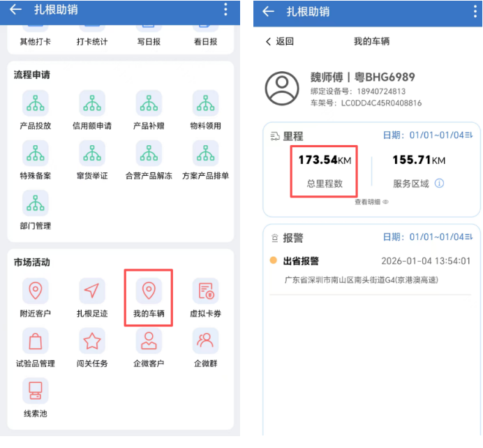Open the 企微客户 icon

click(x=148, y=341)
